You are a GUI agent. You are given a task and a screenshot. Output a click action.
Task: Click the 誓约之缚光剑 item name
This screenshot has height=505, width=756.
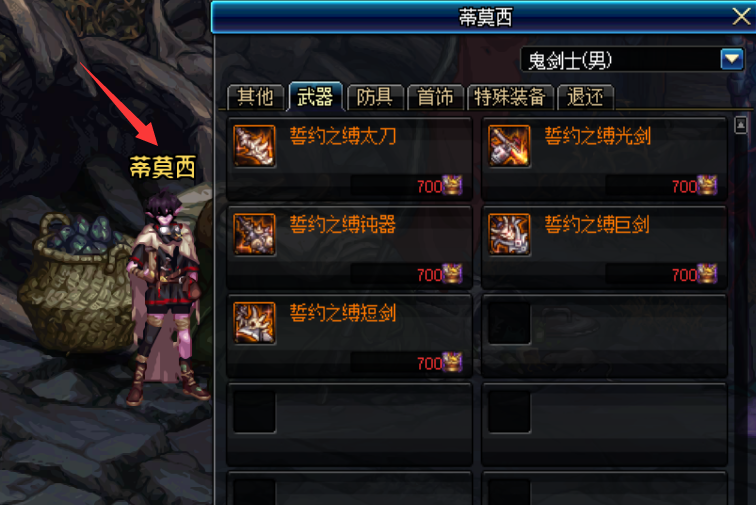(x=598, y=136)
